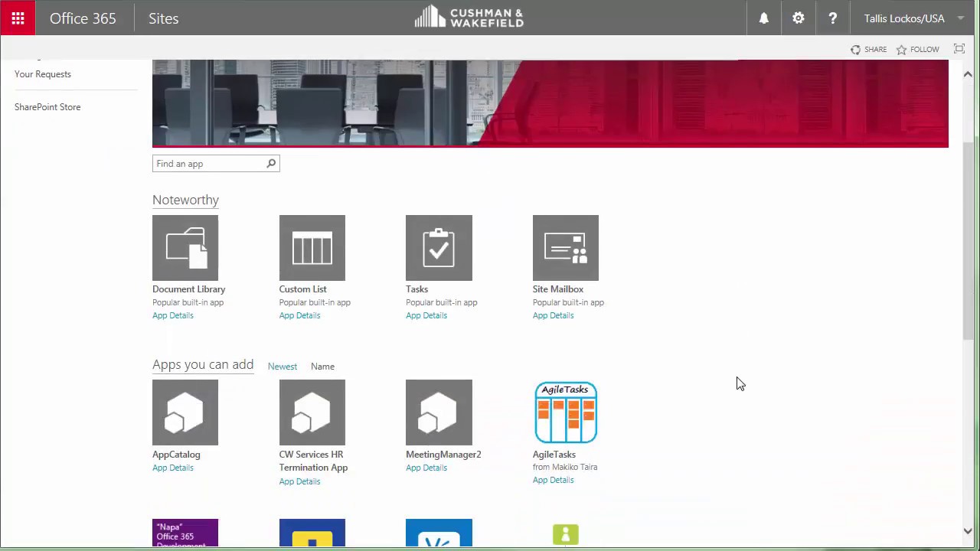Open the Office 365 header link
The image size is (980, 551).
pos(83,18)
